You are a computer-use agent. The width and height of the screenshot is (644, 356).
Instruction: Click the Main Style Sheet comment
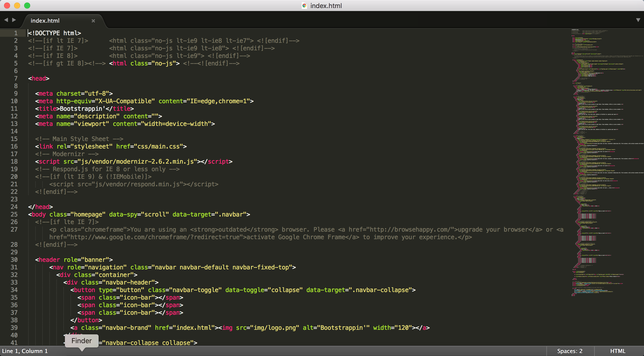(x=79, y=139)
